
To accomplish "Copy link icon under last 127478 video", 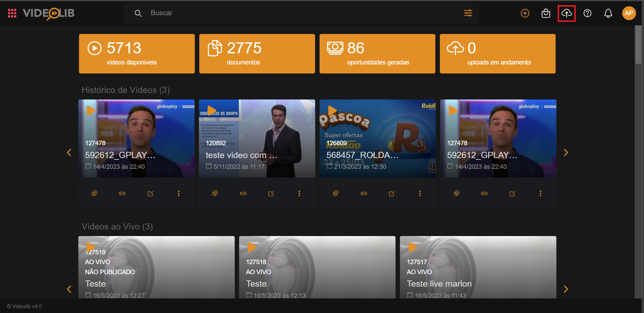I will click(x=484, y=193).
